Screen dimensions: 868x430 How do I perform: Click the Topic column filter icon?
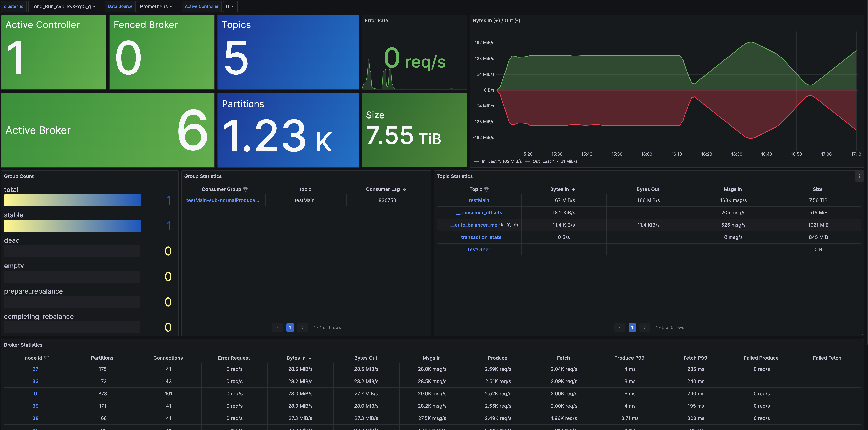click(x=486, y=190)
